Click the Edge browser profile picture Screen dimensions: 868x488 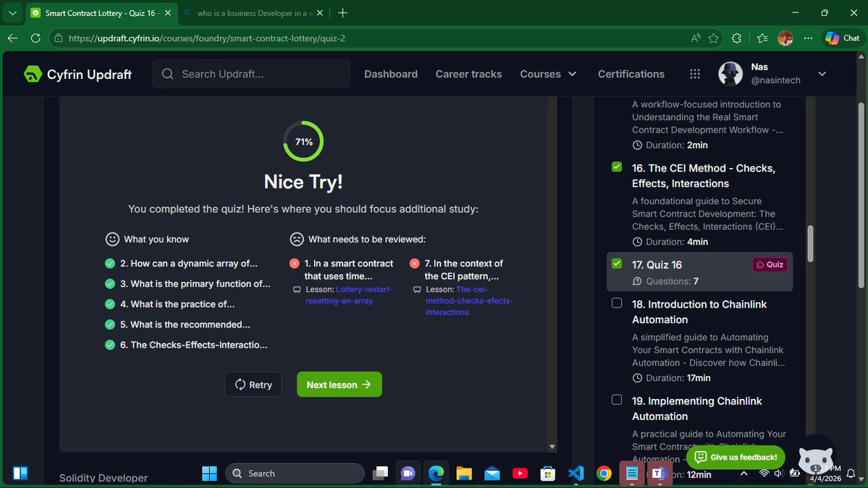click(785, 38)
